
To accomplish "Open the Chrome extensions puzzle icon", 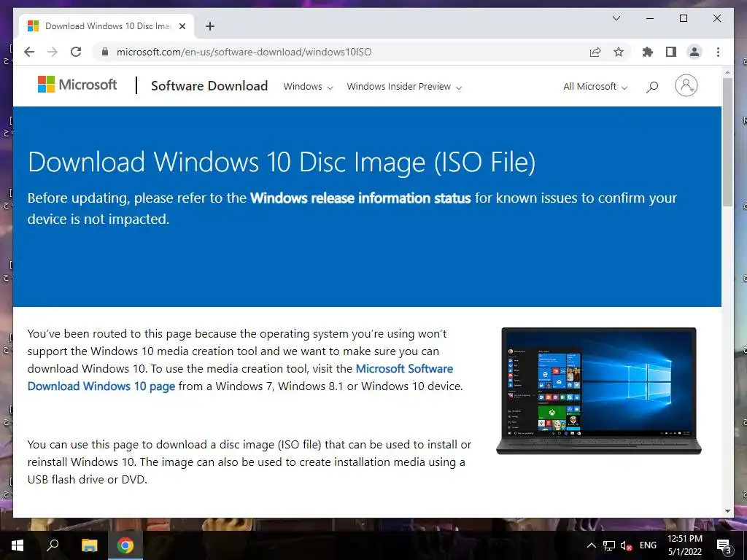I will (x=648, y=52).
